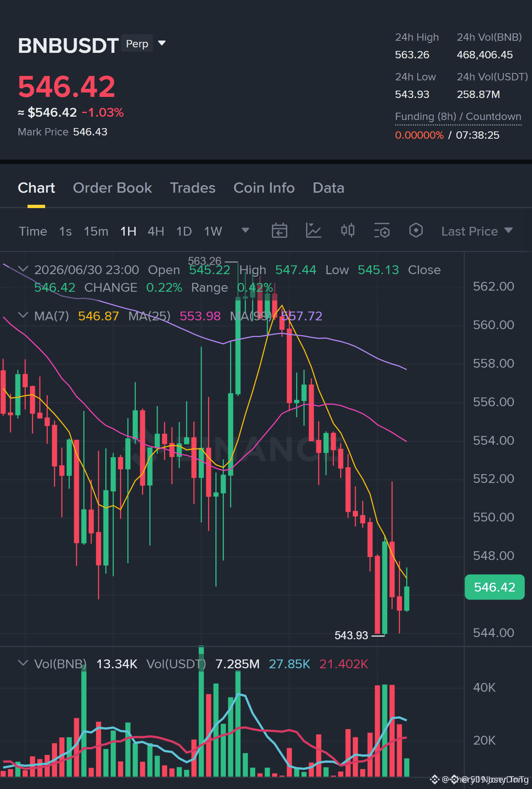Tap the 2026/06/30 23:00 candle timestamp
This screenshot has height=789, width=532.
87,270
